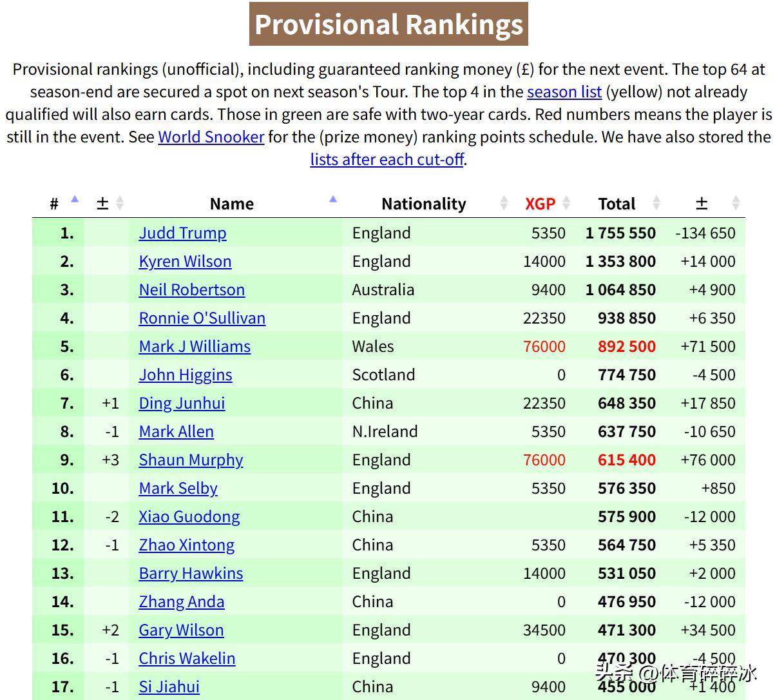Click Neil Robertson's name link
The width and height of the screenshot is (775, 700).
pyautogui.click(x=191, y=290)
